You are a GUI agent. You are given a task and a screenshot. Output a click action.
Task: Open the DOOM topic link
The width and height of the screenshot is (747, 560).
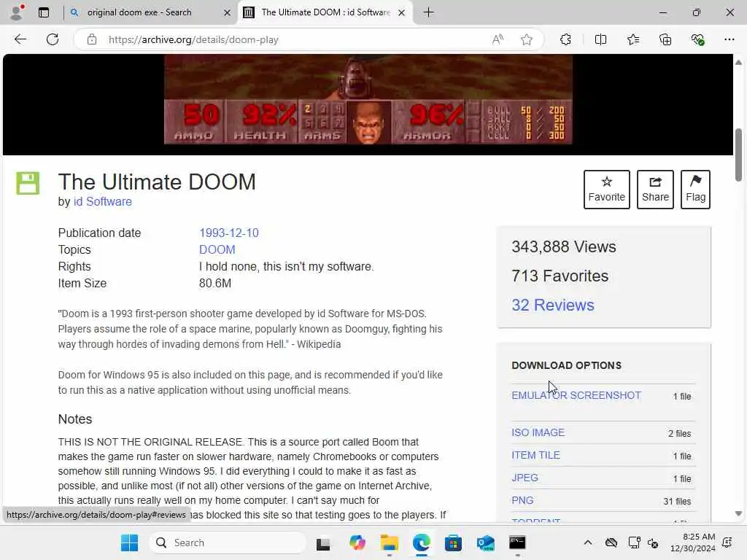pyautogui.click(x=217, y=249)
